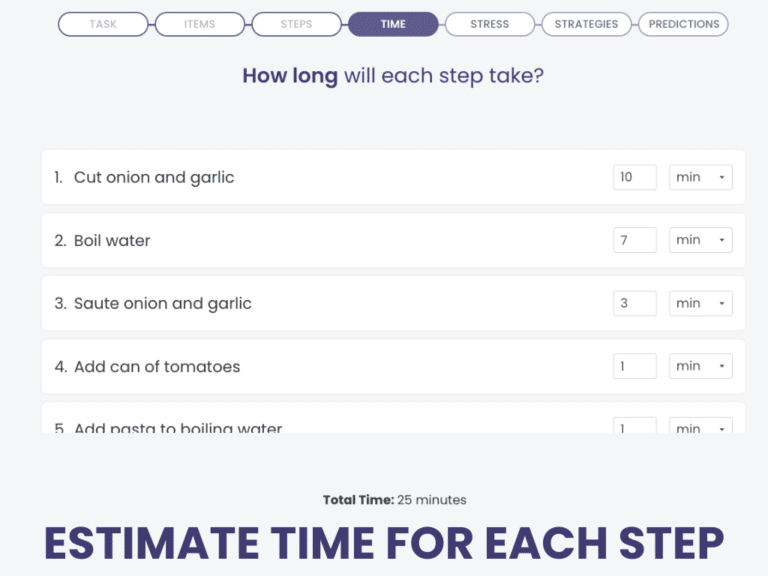Viewport: 768px width, 576px height.
Task: Click the Boil water step label
Action: click(112, 240)
